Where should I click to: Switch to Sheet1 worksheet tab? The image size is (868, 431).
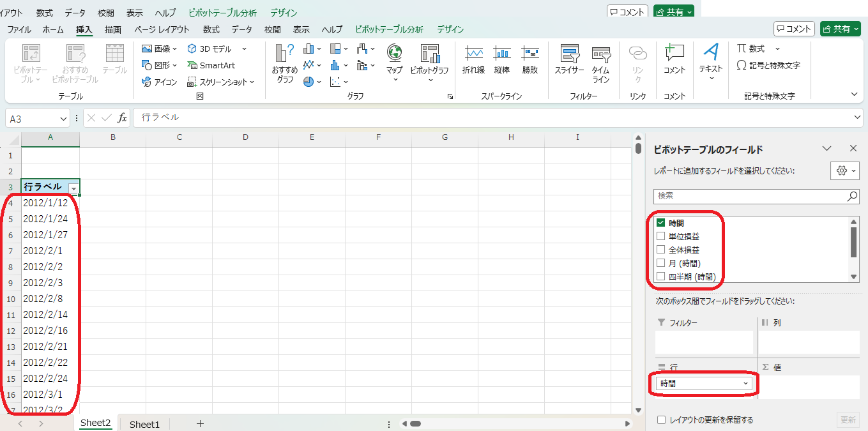(x=145, y=424)
